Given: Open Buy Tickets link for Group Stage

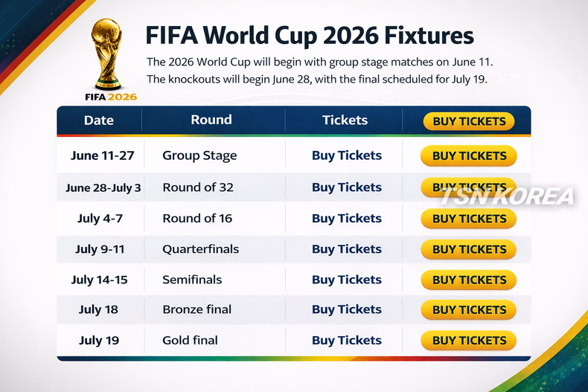Looking at the screenshot, I should 346,155.
